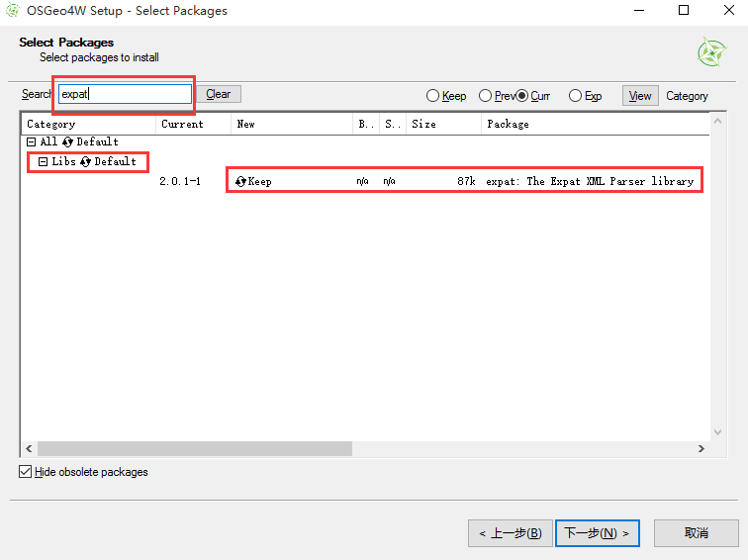Click the vertical scrollbar up arrow
748x560 pixels.
coord(718,121)
